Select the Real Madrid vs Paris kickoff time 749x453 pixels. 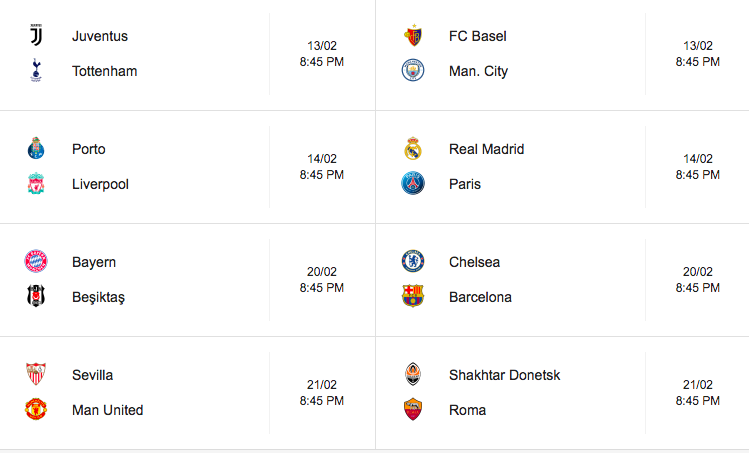[698, 175]
